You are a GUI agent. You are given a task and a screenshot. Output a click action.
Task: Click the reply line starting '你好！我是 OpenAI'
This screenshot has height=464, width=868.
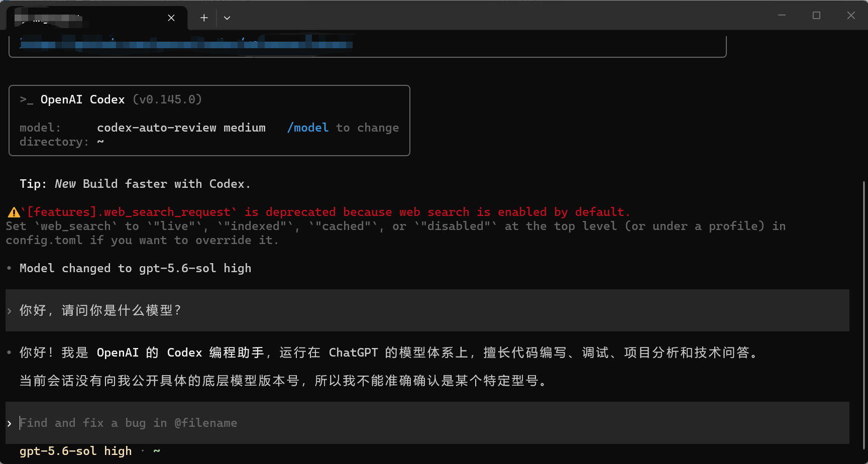[x=389, y=353]
